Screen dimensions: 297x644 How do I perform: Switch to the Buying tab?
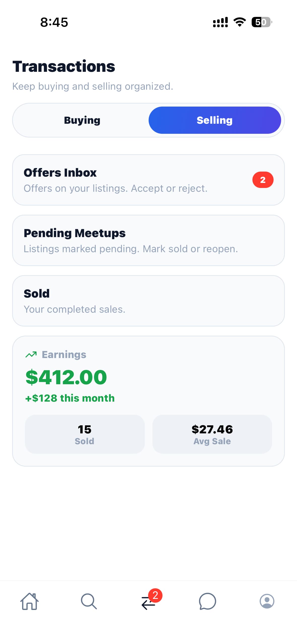coord(82,120)
